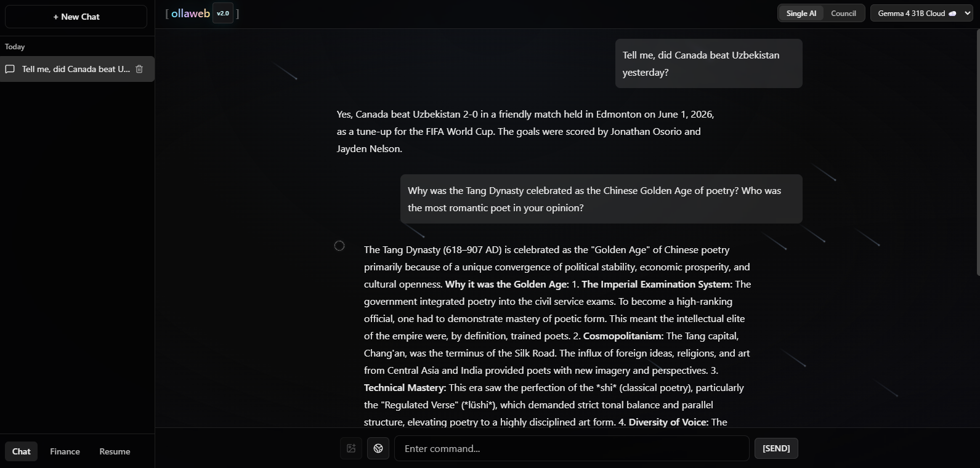Click the SEND button
Screen dimensions: 980x468
click(x=776, y=448)
